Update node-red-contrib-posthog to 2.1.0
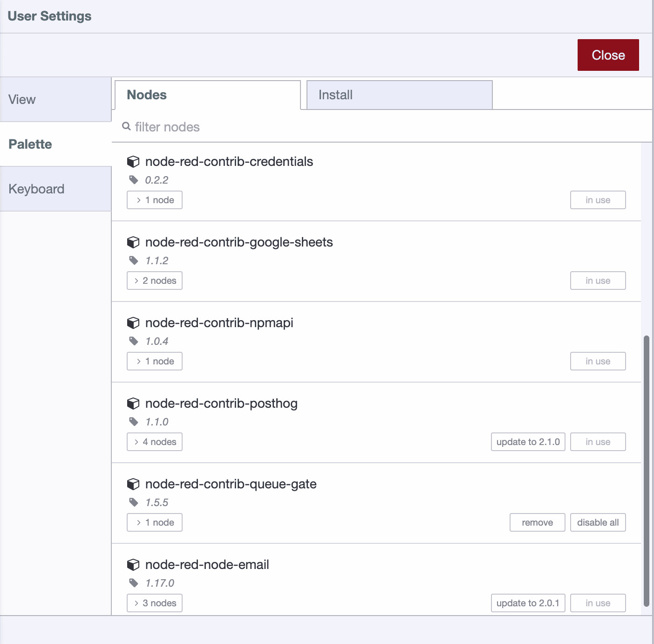Viewport: 654px width, 644px height. pyautogui.click(x=528, y=442)
